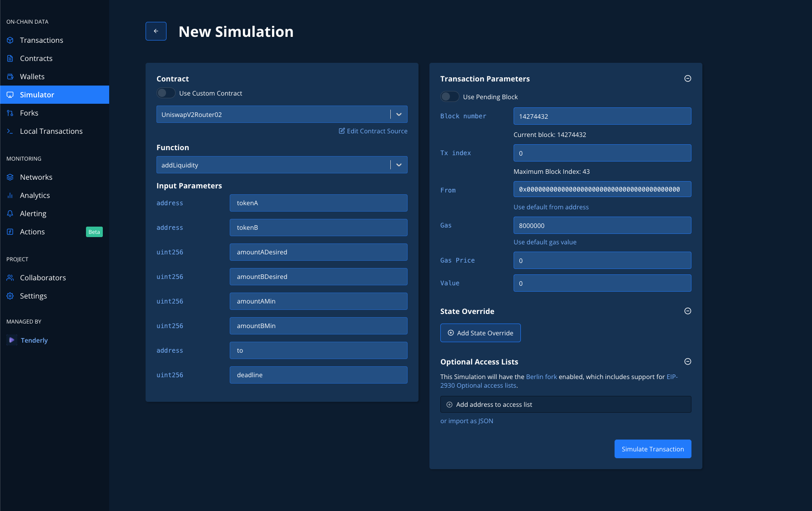Click the Gas Price input field
Viewport: 812px width, 511px height.
tap(602, 260)
